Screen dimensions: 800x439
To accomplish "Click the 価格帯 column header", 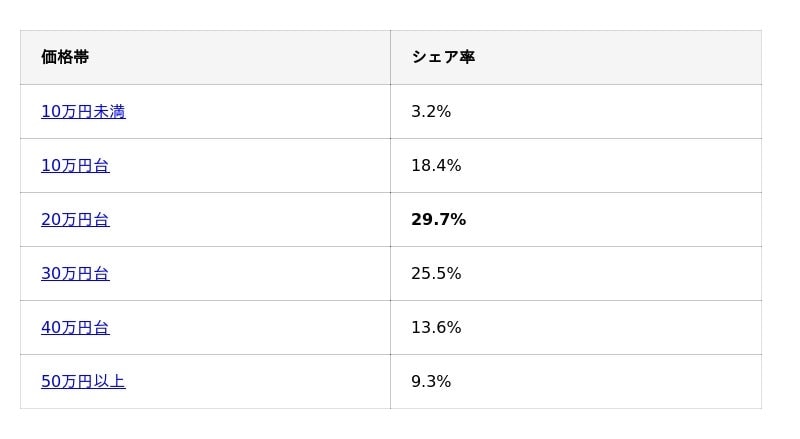I will (x=65, y=58).
